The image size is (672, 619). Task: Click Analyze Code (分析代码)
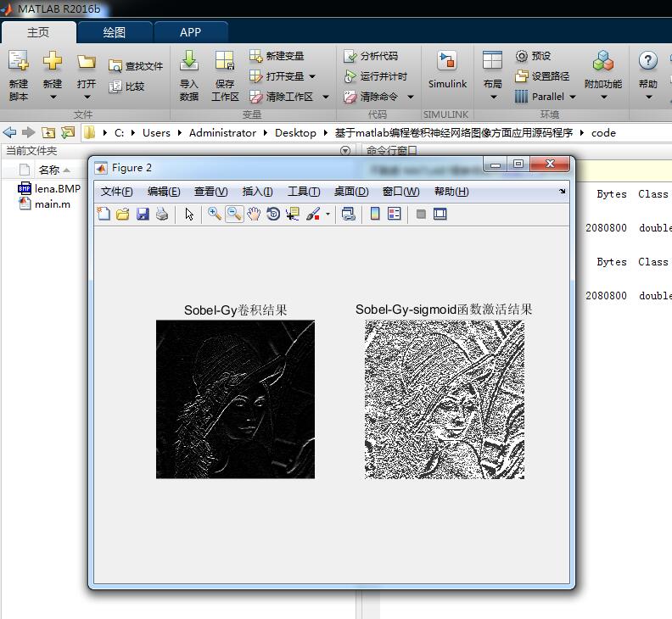371,56
